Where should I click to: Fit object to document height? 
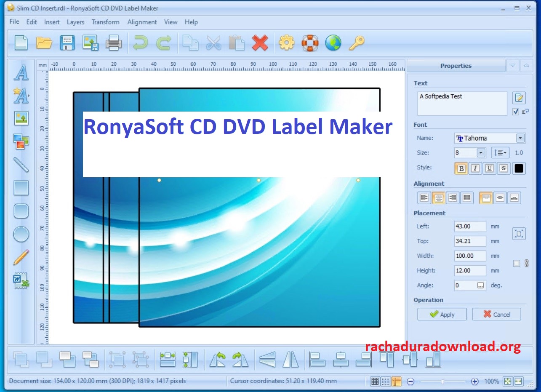[190, 359]
